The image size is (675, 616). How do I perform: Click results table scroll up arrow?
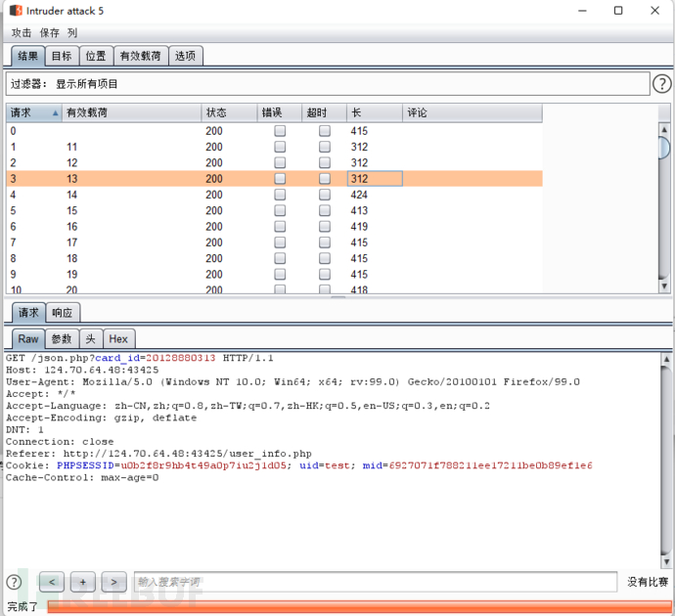click(664, 129)
